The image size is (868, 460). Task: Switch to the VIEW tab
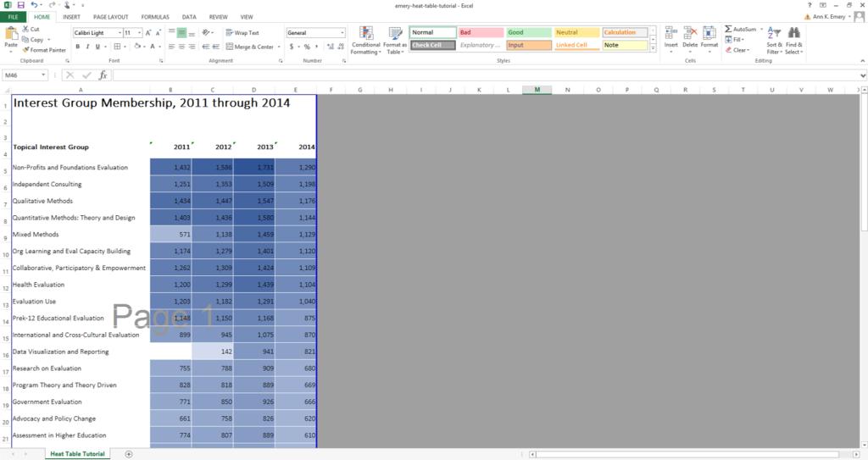click(247, 17)
